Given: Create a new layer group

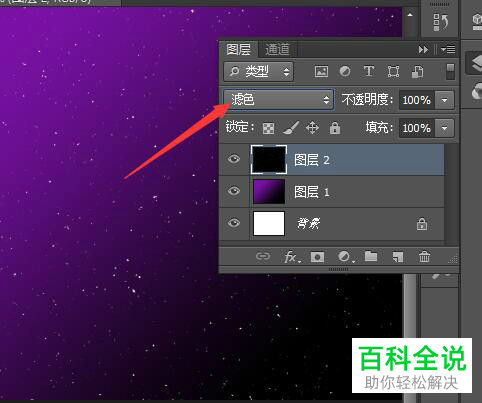Looking at the screenshot, I should pos(371,256).
